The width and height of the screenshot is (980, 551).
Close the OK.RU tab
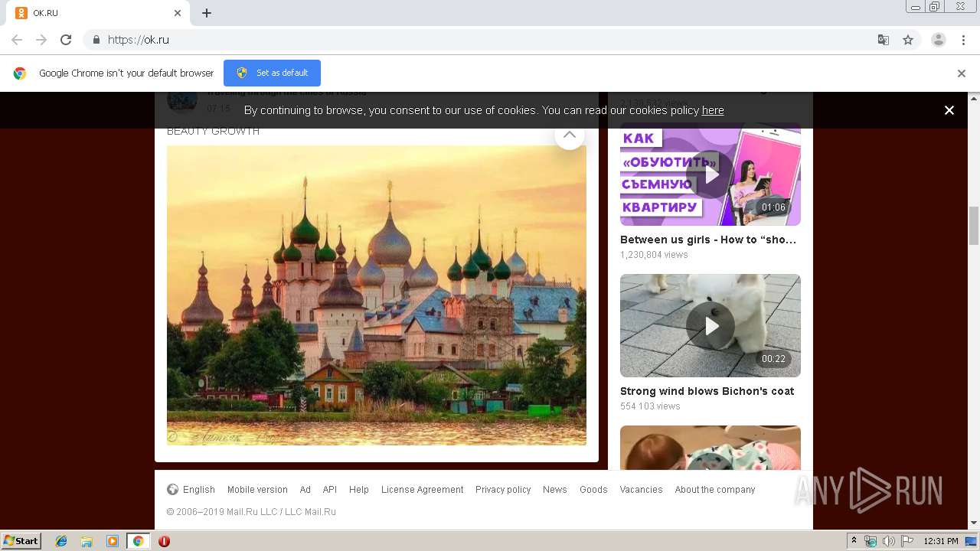point(178,13)
